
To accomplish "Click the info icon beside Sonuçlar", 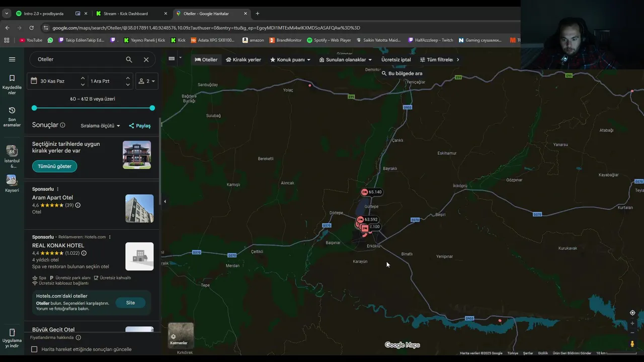I will click(x=63, y=125).
